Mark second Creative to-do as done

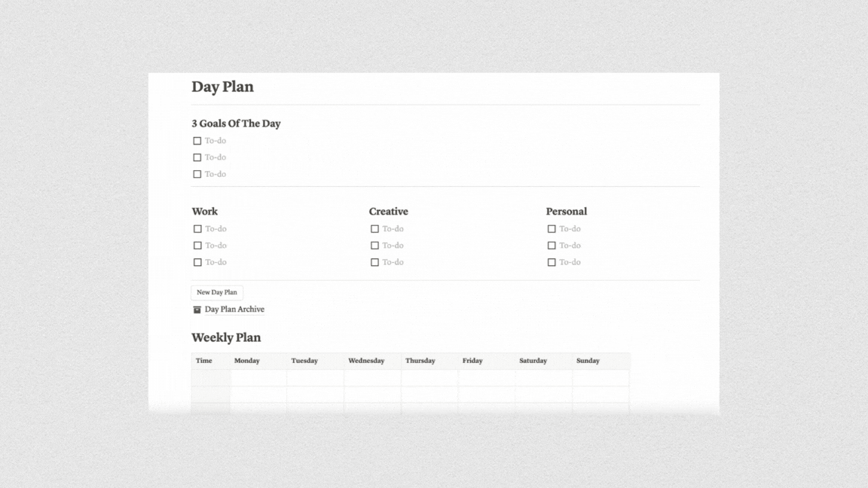(374, 246)
